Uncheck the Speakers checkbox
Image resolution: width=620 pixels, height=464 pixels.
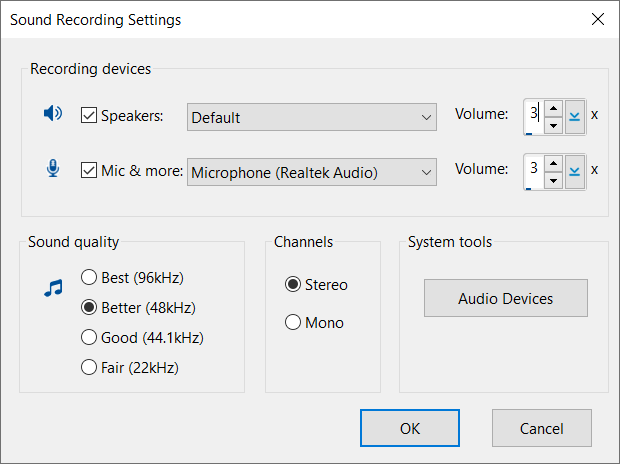click(88, 115)
